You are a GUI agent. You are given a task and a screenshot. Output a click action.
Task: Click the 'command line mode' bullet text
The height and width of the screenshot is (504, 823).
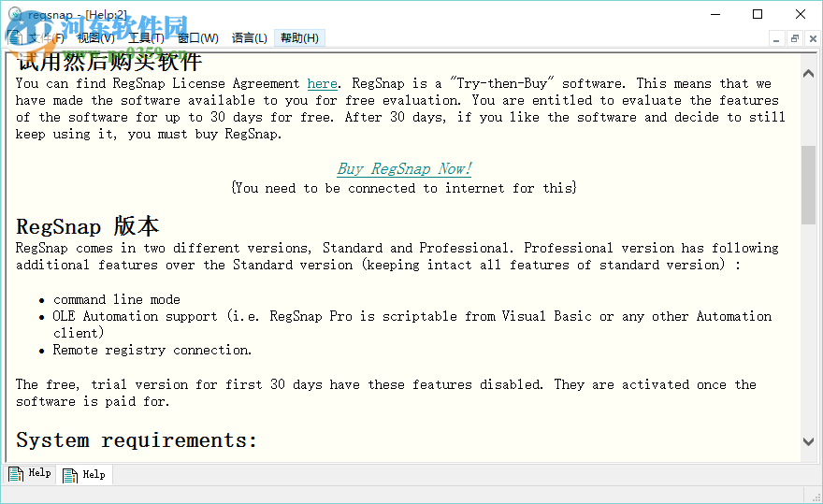click(117, 299)
